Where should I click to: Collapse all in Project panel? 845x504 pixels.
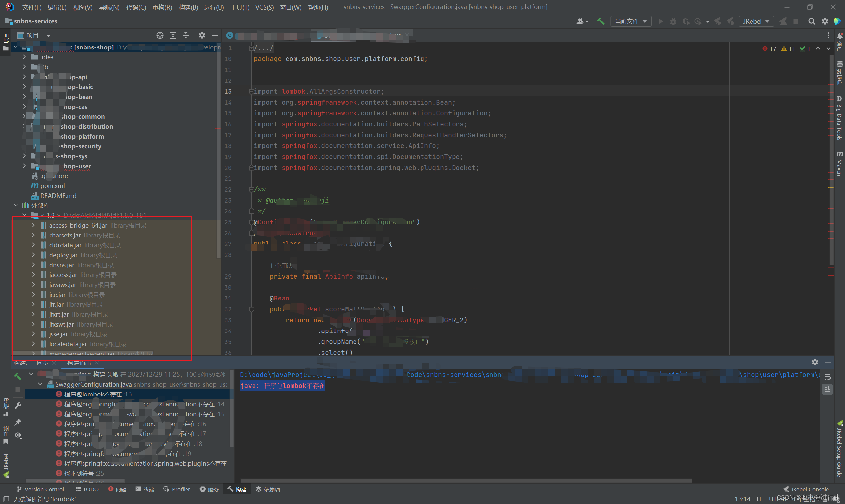(x=186, y=35)
